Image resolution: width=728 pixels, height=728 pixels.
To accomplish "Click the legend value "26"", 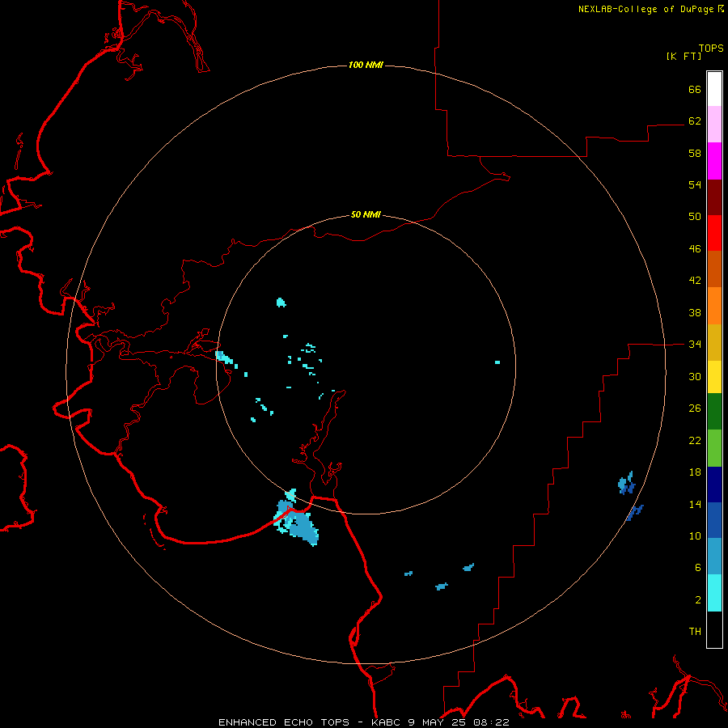I will click(695, 408).
